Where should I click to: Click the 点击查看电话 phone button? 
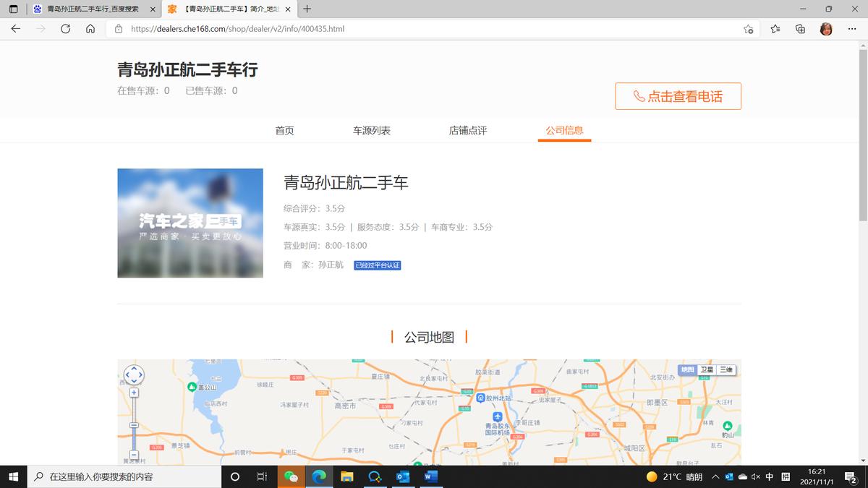click(x=677, y=95)
